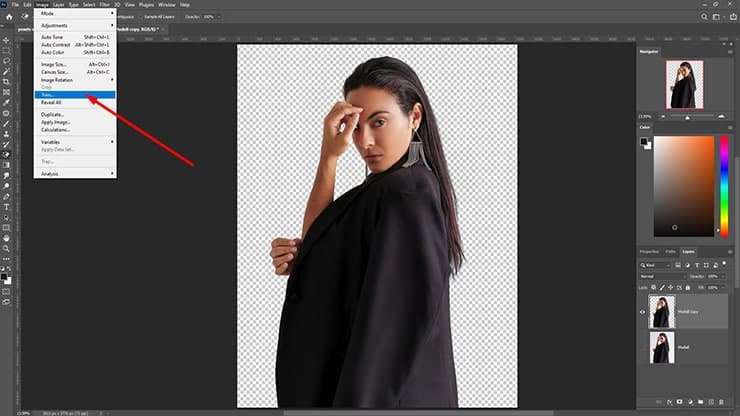The height and width of the screenshot is (416, 740).
Task: Choose Image Size from menu
Action: pos(75,64)
